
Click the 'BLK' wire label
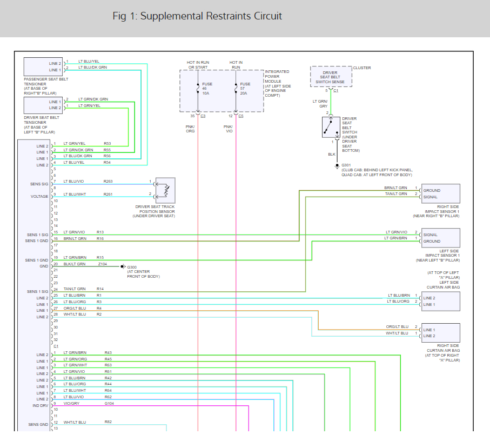click(332, 155)
